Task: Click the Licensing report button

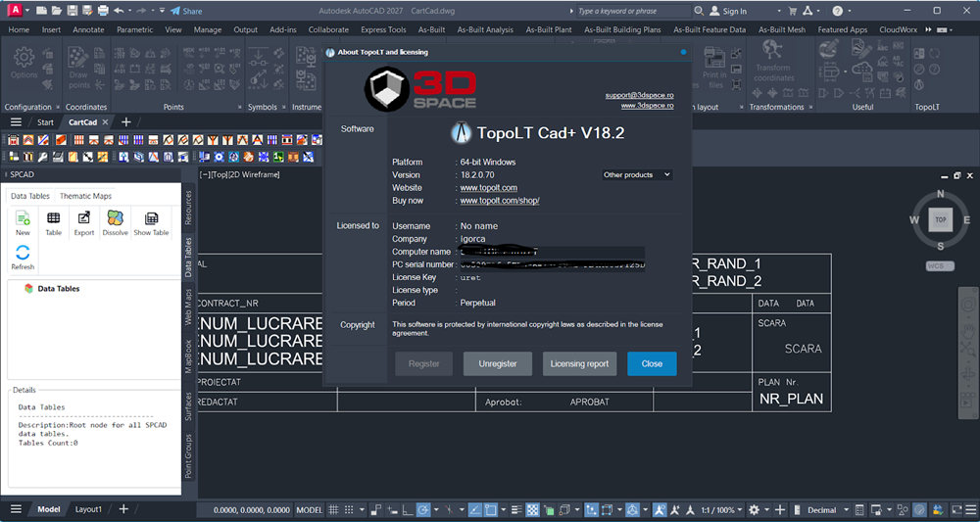Action: click(x=579, y=363)
